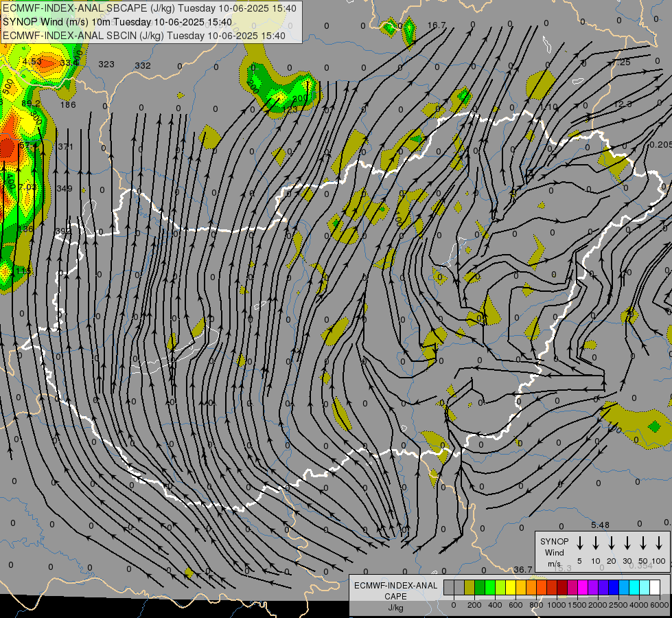
Task: Pick the bright magenta CAPE legend swatch
Action: (583, 588)
